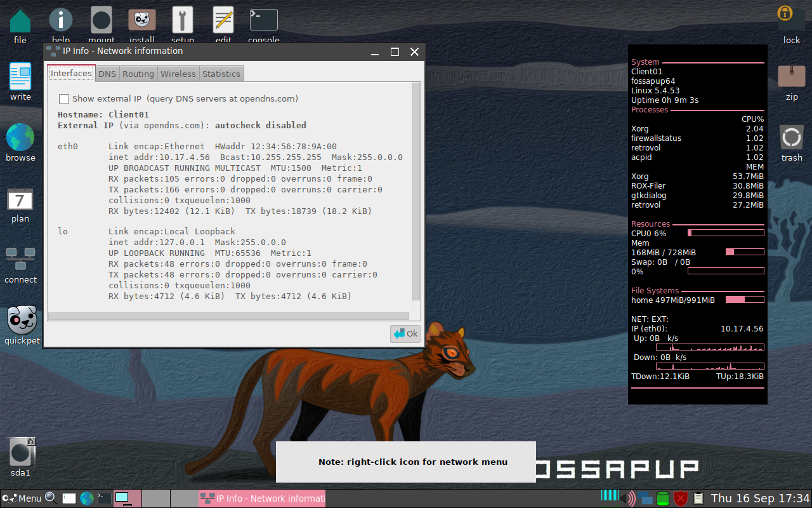Switch to the DNS tab
Image resolution: width=812 pixels, height=508 pixels.
[x=107, y=73]
